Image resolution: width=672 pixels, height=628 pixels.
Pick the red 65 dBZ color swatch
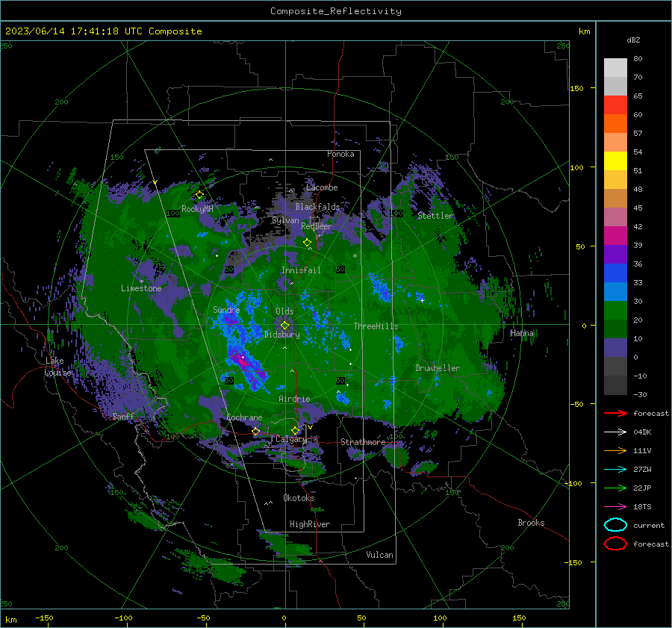click(x=615, y=105)
